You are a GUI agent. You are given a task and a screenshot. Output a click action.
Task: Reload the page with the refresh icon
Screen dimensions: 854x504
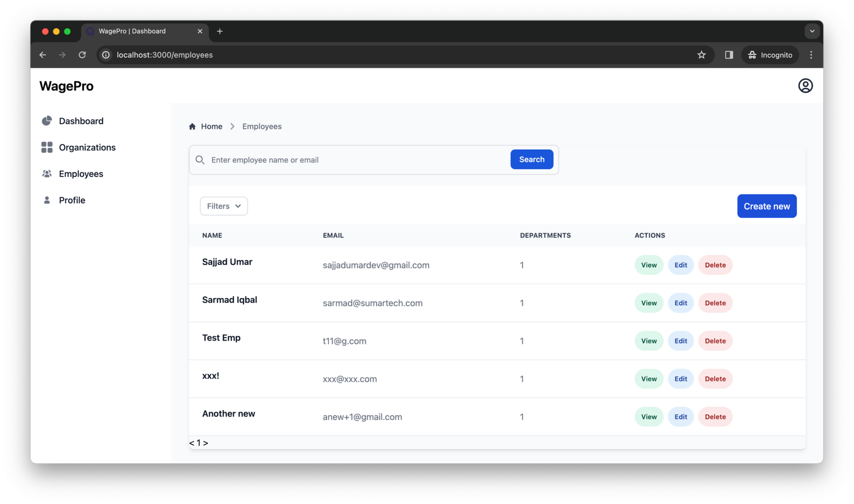[82, 54]
